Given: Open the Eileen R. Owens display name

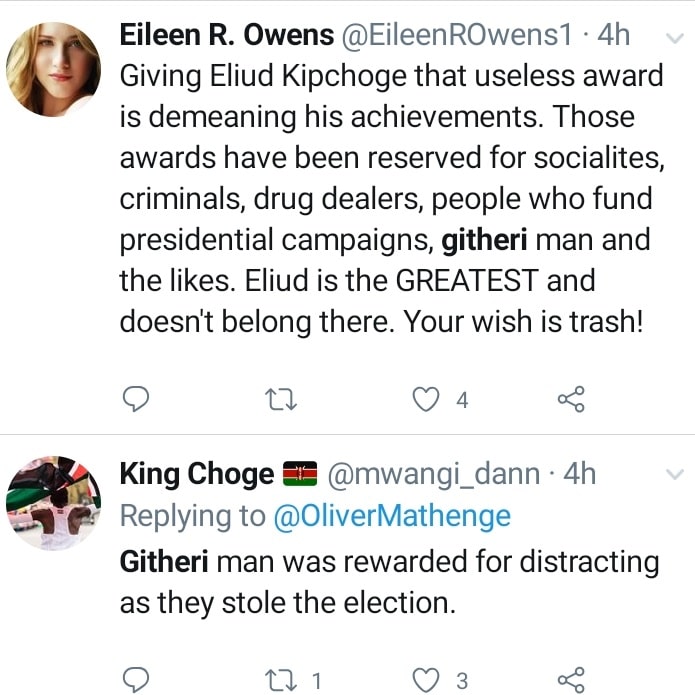Looking at the screenshot, I should coord(226,34).
